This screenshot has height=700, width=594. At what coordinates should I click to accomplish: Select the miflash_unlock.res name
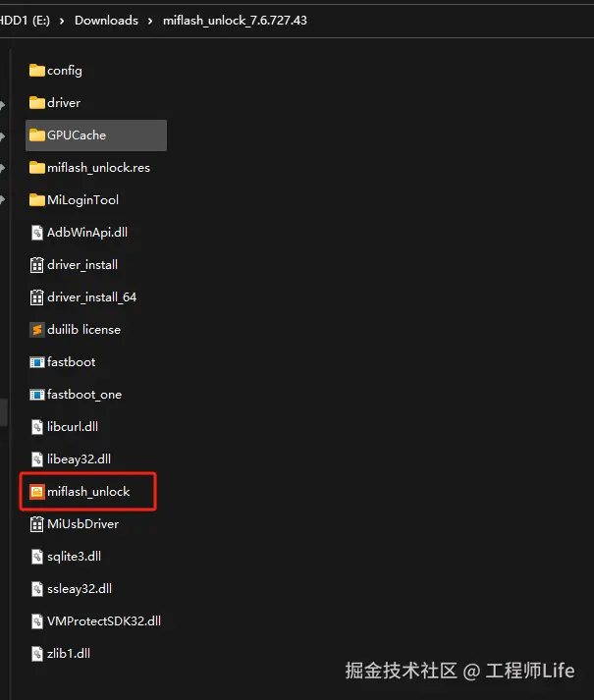point(99,168)
